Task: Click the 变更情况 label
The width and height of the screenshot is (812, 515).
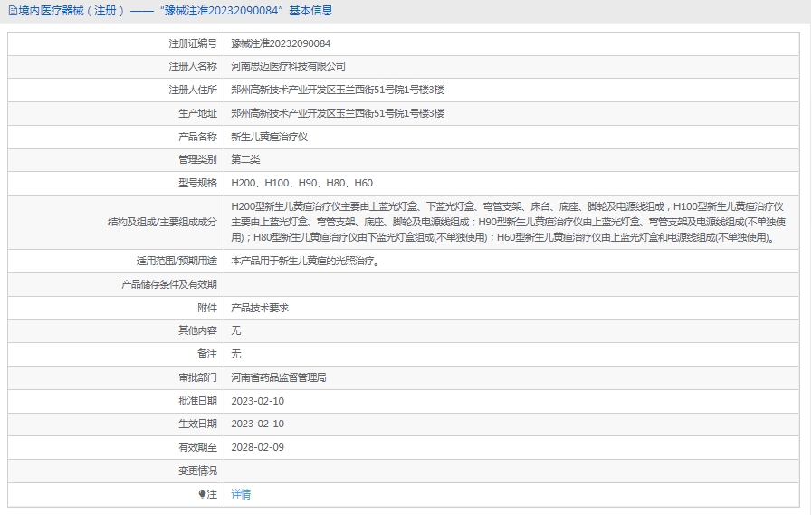Action: tap(197, 471)
